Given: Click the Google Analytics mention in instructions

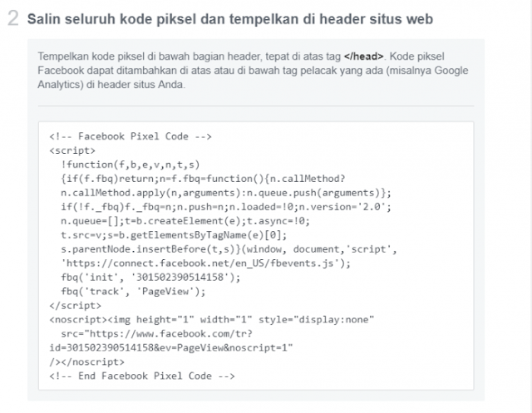Looking at the screenshot, I should (451, 71).
